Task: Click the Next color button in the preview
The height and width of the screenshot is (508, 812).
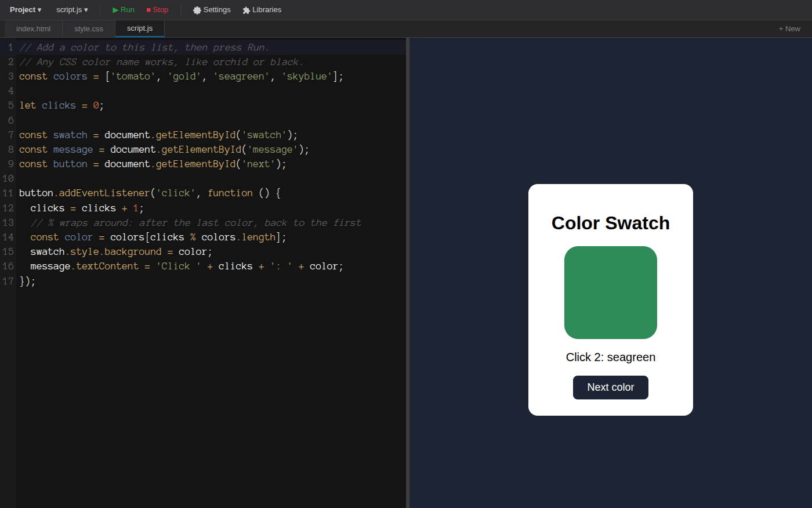Action: click(611, 387)
